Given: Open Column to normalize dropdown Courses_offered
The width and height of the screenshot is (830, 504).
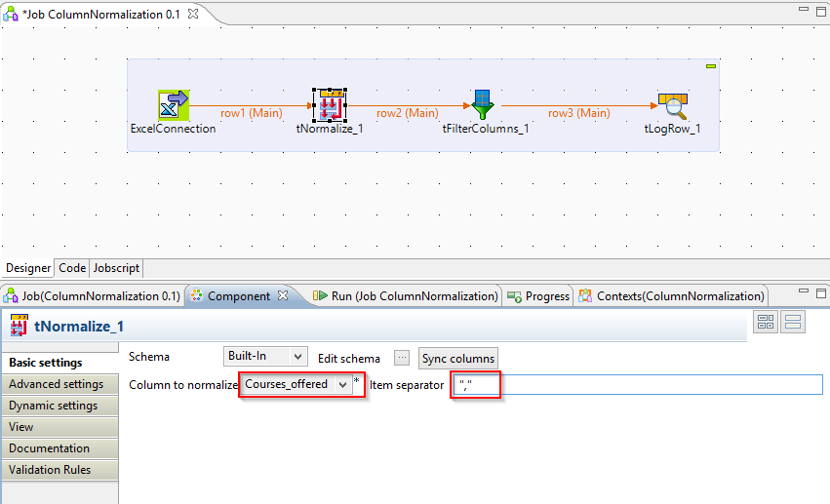Looking at the screenshot, I should click(296, 384).
